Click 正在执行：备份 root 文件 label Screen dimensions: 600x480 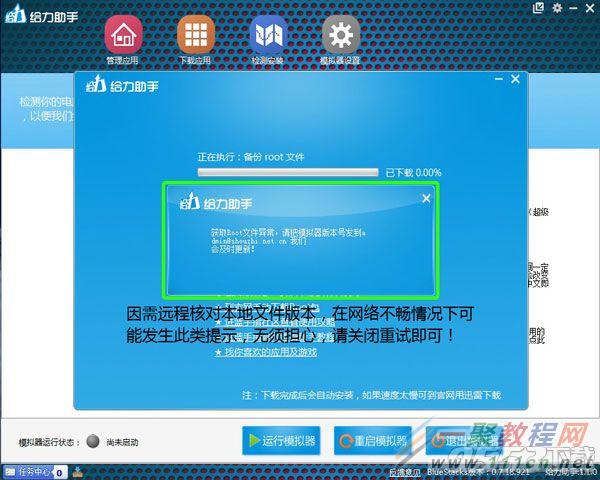coord(251,157)
